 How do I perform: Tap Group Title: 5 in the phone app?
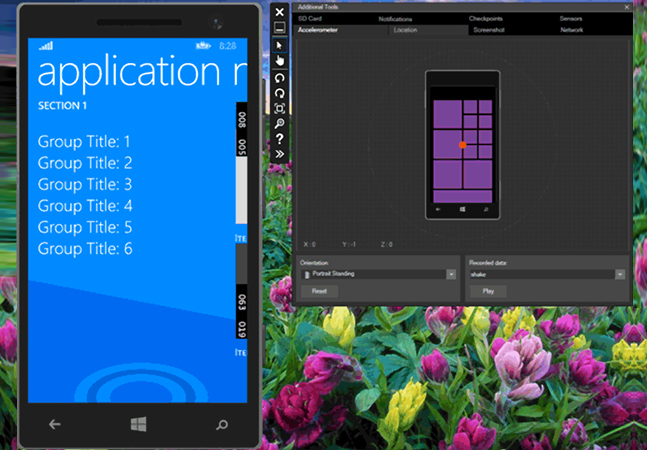pos(85,227)
